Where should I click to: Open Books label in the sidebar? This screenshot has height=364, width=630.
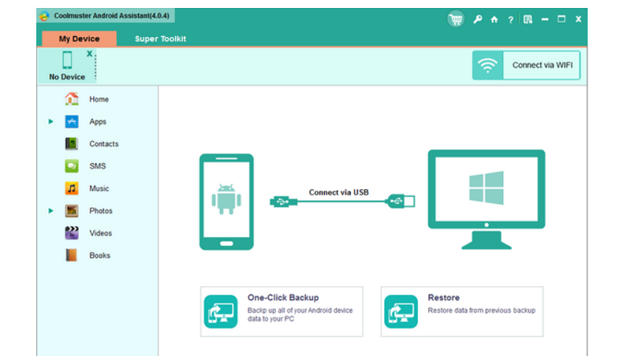tap(100, 256)
